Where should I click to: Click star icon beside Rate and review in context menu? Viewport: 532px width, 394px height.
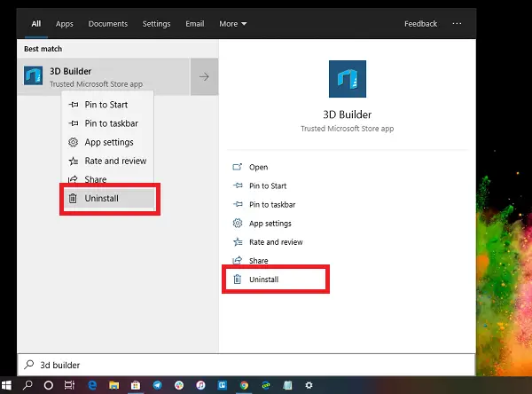point(74,161)
